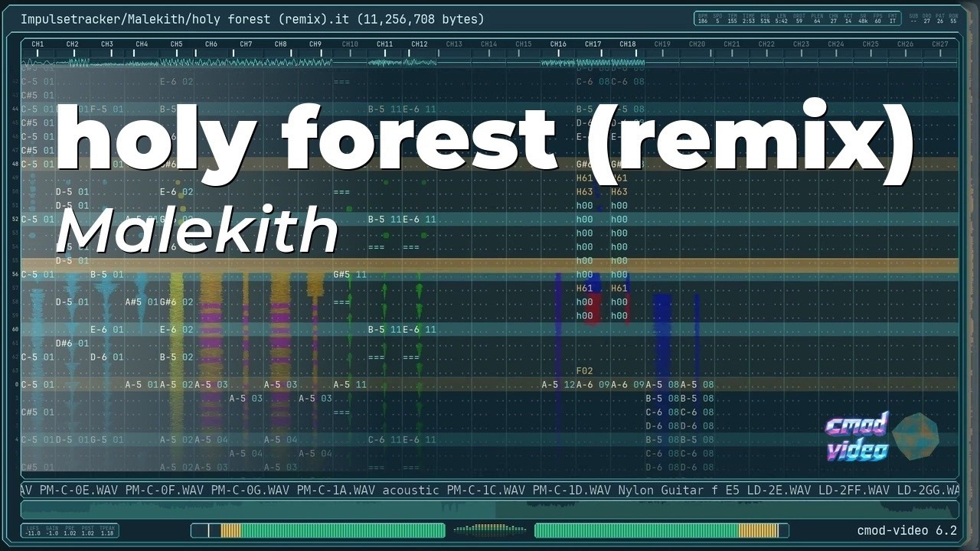Click the CH22 channel header

click(766, 44)
